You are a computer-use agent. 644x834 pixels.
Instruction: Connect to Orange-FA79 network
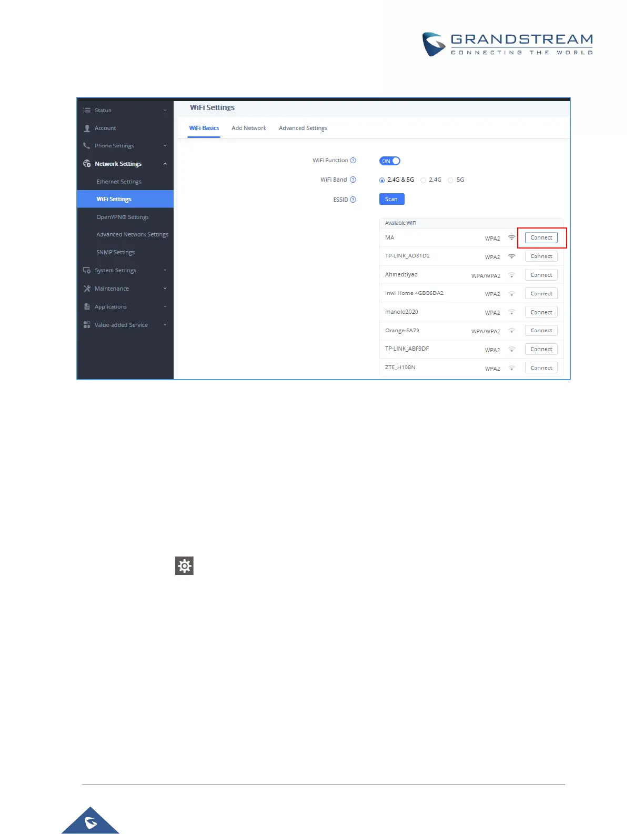coord(541,331)
